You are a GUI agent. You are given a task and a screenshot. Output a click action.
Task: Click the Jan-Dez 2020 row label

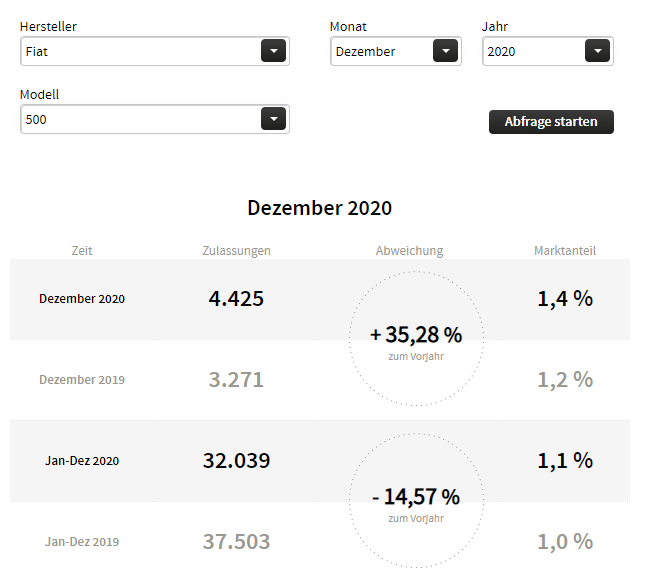pyautogui.click(x=82, y=461)
